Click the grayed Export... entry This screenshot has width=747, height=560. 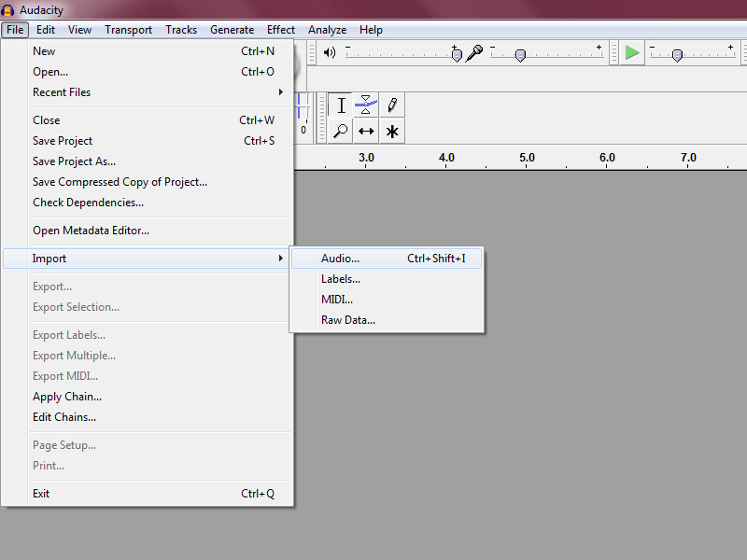148,287
